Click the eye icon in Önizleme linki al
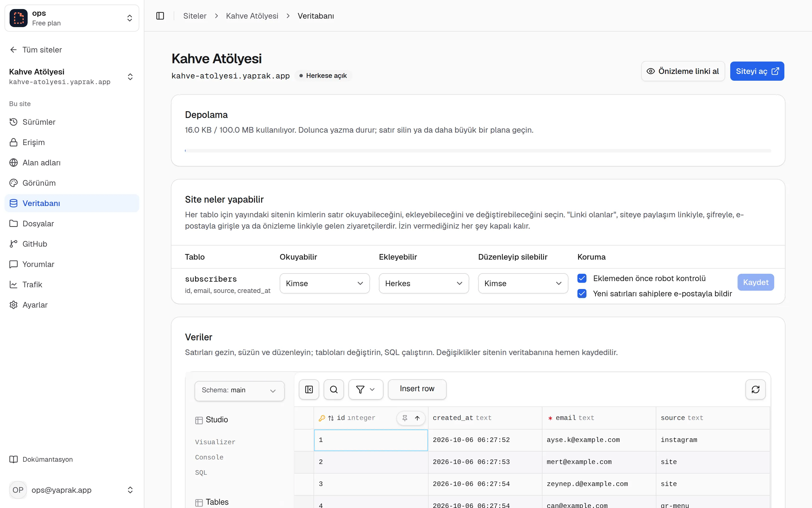812x508 pixels. (x=651, y=71)
